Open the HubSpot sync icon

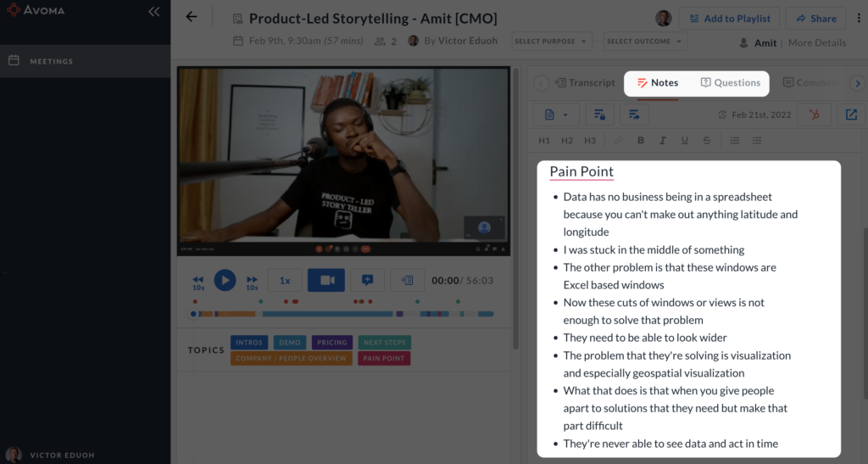click(x=815, y=115)
